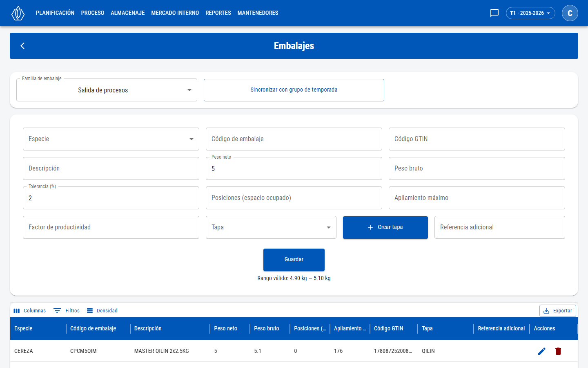
Task: Open the PROCESO menu
Action: 93,13
